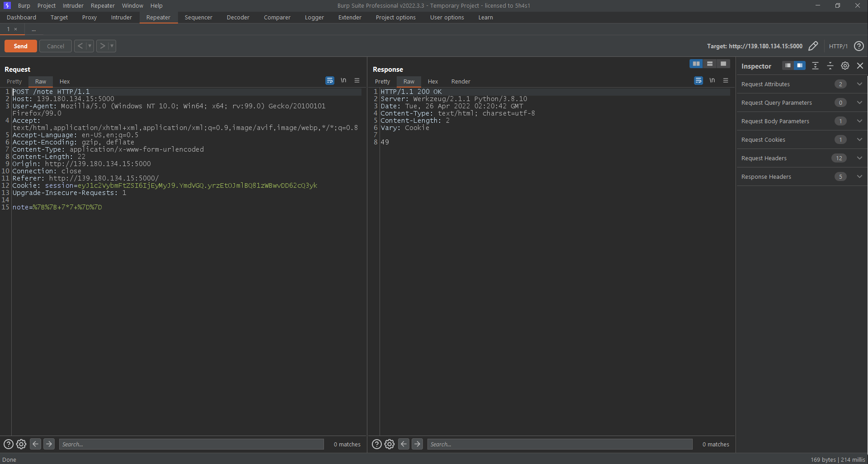Open the Response pane hamburger menu
Viewport: 868px width, 464px height.
coord(726,80)
